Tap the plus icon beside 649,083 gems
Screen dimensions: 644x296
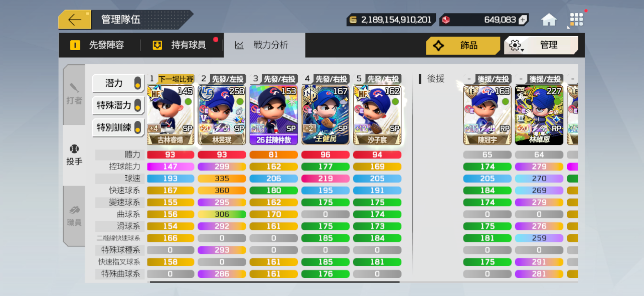pyautogui.click(x=523, y=20)
